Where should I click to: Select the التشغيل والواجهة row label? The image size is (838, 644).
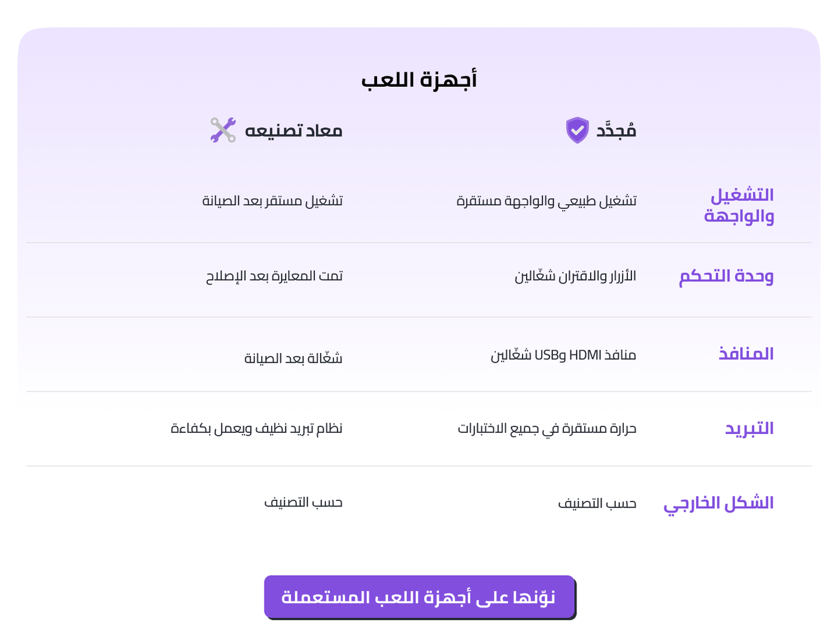739,205
